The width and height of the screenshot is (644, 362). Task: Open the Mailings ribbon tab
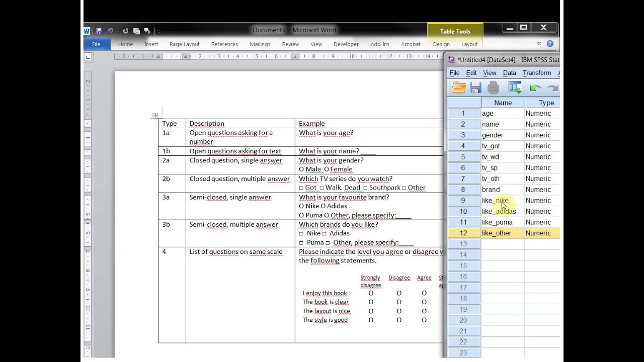pos(260,44)
